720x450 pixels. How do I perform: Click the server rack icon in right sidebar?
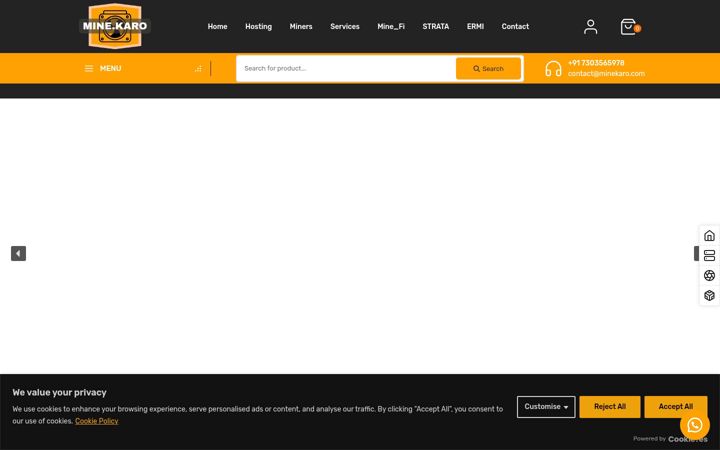[x=709, y=255]
